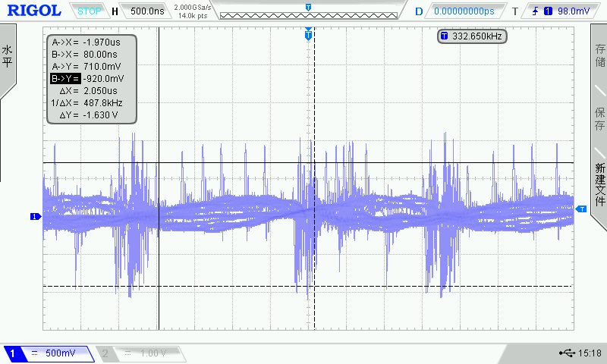This screenshot has width=607, height=364.
Task: Click the RIGOL logo
Action: [x=34, y=11]
